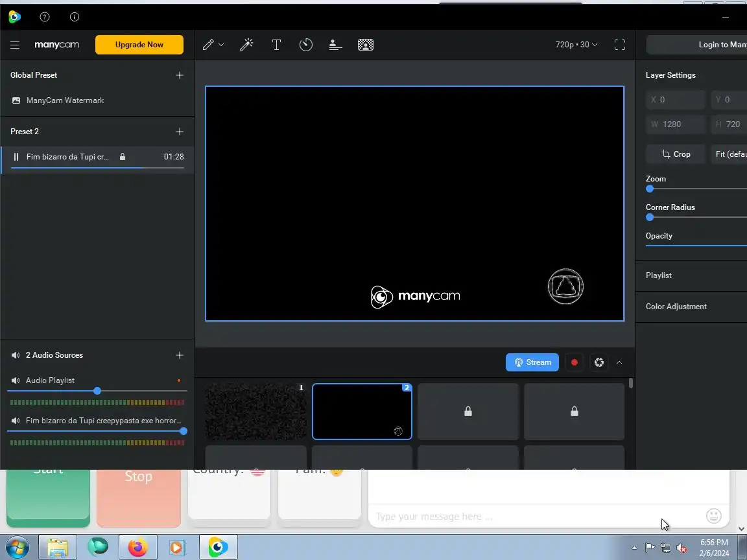Screen dimensions: 747x560
Task: Click Login to ManyCam button
Action: [x=696, y=44]
